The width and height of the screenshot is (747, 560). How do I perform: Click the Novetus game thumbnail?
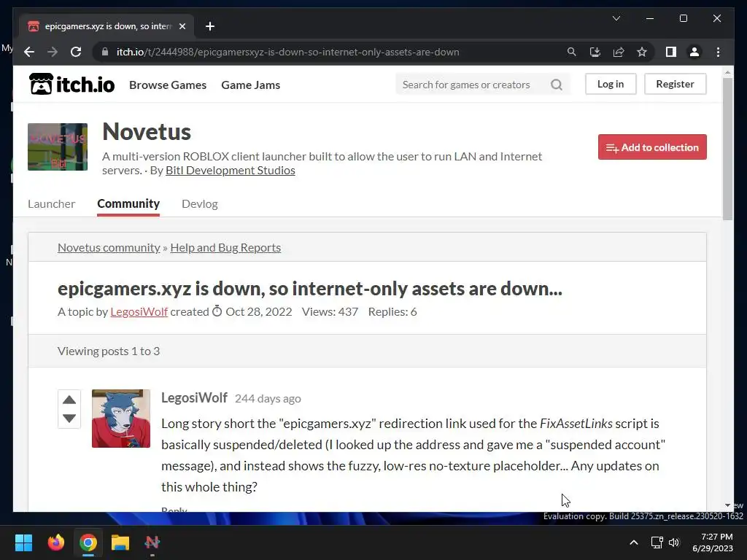58,147
